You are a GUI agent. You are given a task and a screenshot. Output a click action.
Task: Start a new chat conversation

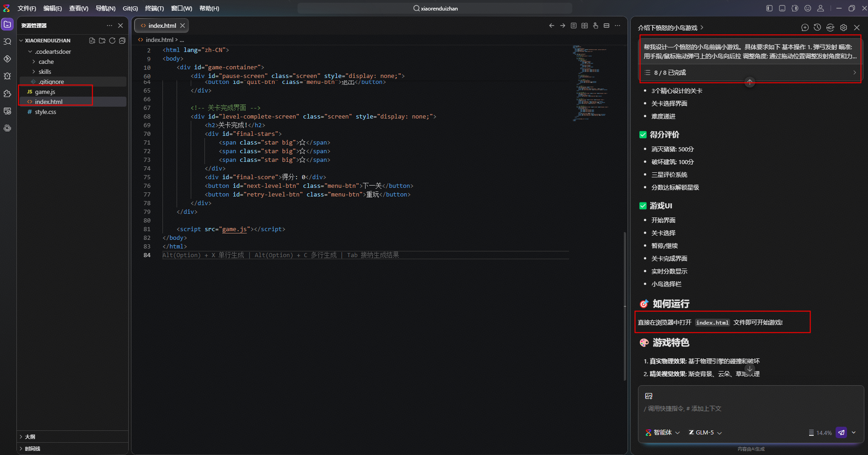click(x=805, y=27)
